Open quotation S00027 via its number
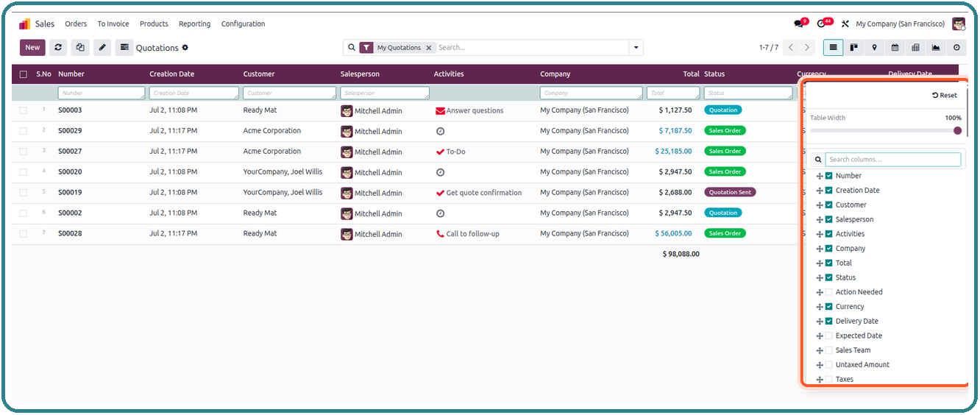This screenshot has height=415, width=980. (x=70, y=152)
